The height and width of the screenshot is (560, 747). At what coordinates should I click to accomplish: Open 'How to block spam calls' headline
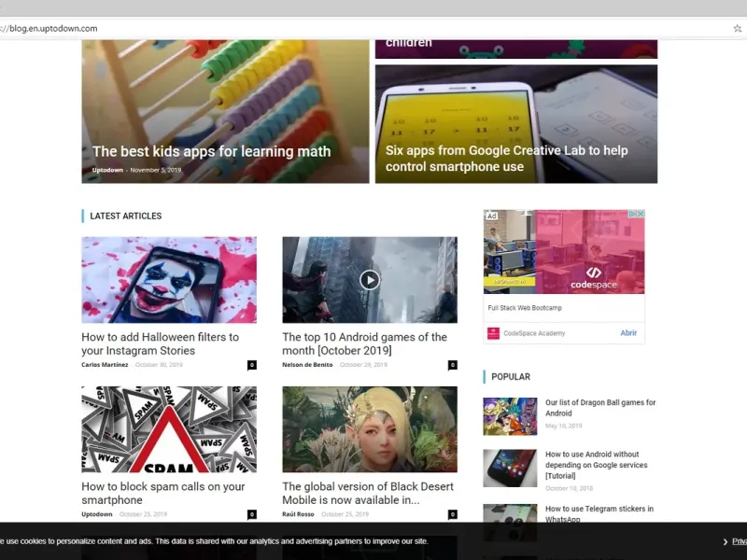pos(162,494)
